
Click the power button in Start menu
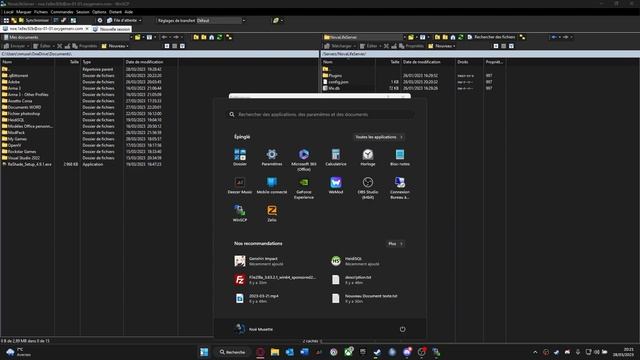coord(402,329)
